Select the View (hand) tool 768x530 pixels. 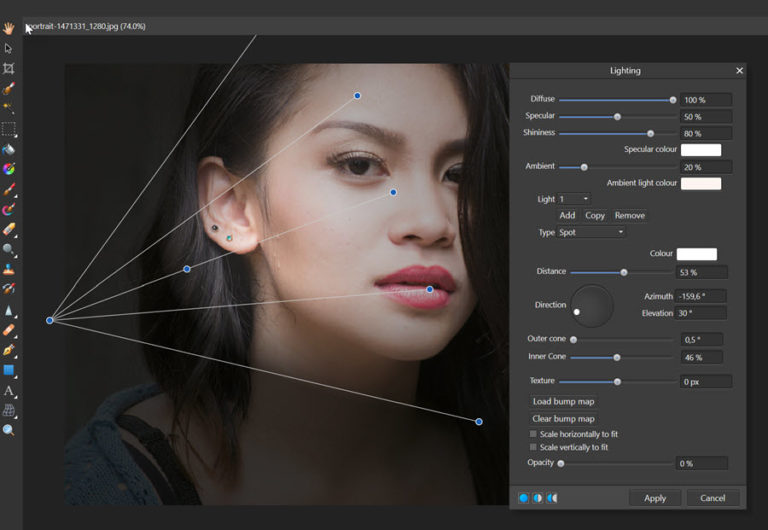click(8, 28)
